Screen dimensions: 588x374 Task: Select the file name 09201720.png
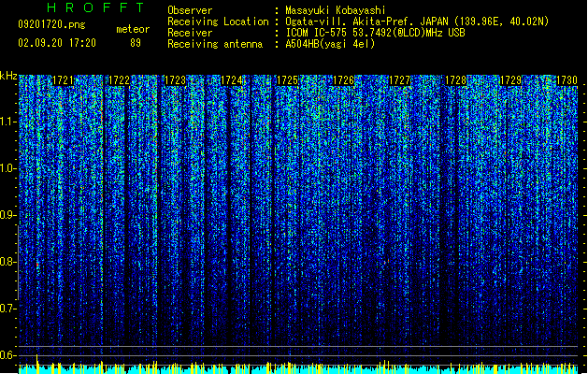[x=51, y=24]
